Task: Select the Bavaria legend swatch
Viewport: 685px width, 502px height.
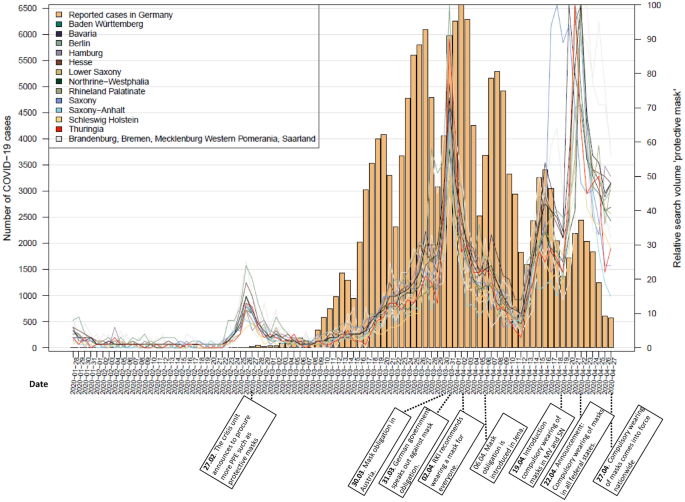Action: click(x=59, y=34)
